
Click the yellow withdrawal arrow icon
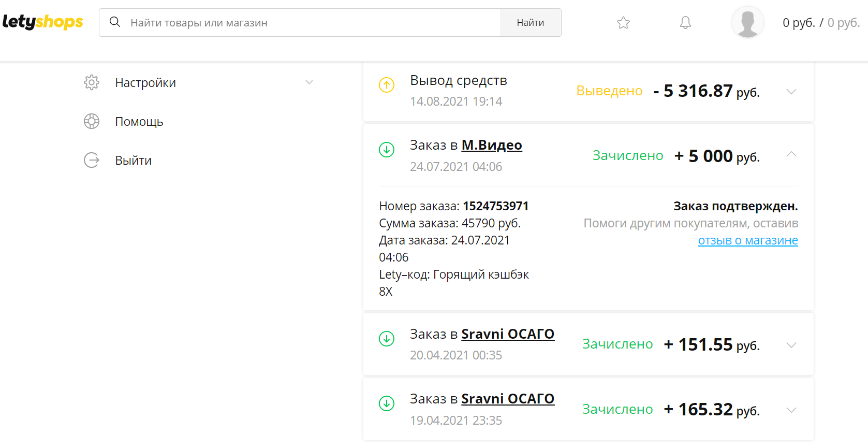click(x=387, y=85)
